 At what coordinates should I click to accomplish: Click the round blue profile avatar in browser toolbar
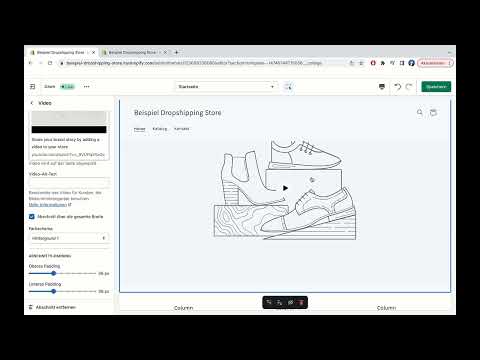411,63
